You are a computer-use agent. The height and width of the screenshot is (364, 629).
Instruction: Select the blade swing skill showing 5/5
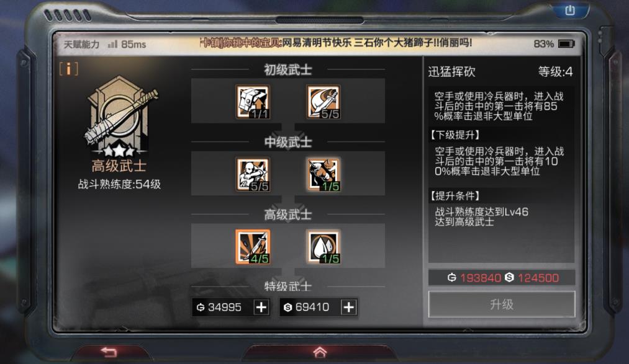coord(324,102)
